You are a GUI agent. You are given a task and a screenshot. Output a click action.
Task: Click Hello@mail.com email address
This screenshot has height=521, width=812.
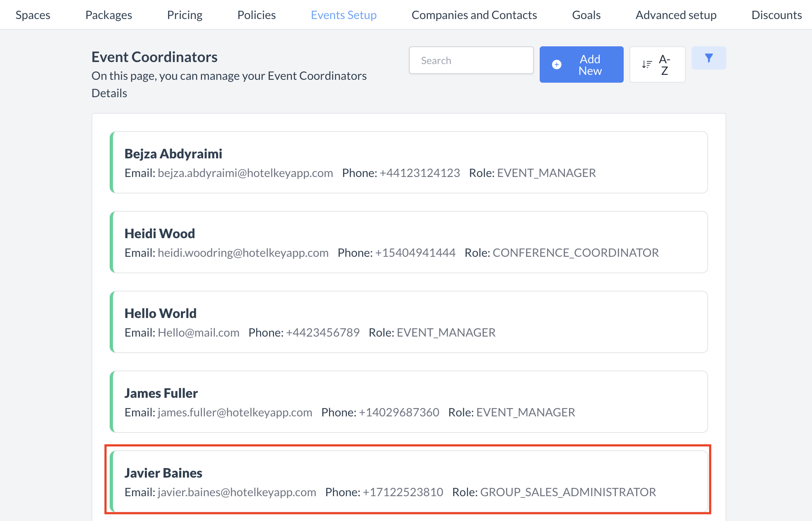(198, 332)
